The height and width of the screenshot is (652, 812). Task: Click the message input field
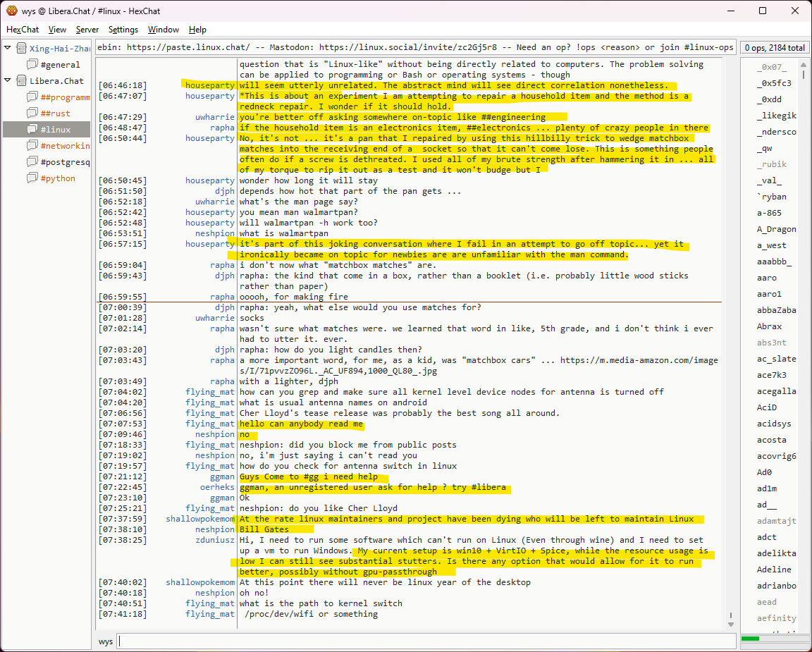pyautogui.click(x=423, y=641)
